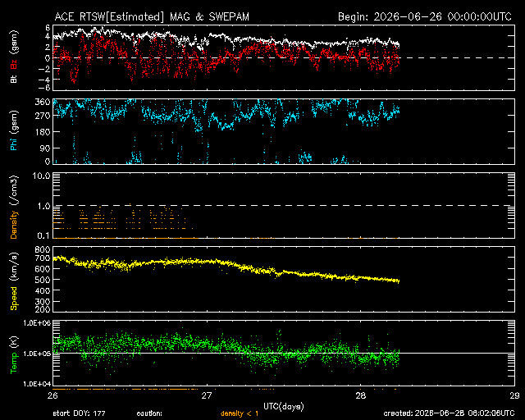Click the 1.0E+05 temperature reference line

tap(284, 353)
